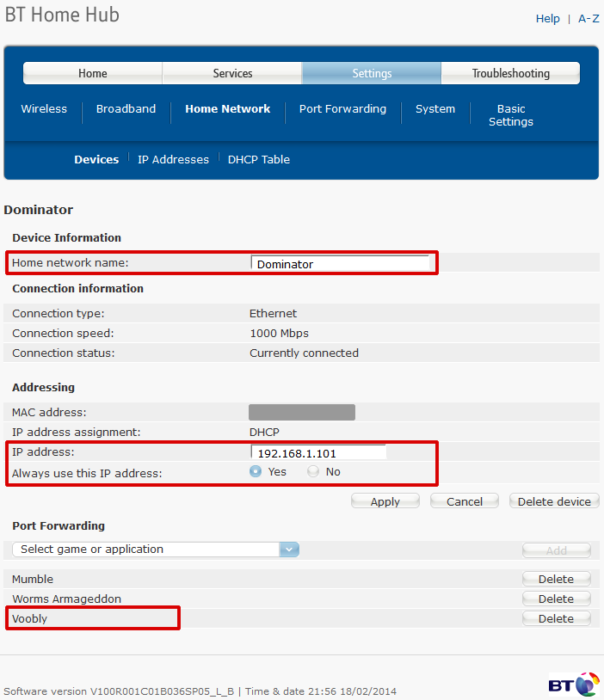This screenshot has width=604, height=700.
Task: Open the Services tab
Action: [232, 73]
